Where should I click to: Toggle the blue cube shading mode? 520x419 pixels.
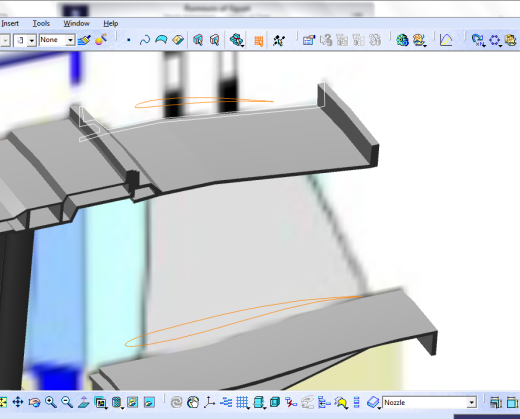pos(275,402)
